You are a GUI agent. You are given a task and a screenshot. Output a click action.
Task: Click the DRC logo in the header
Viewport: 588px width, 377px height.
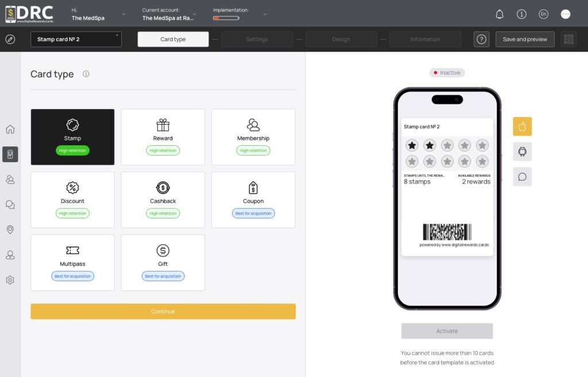pos(29,14)
